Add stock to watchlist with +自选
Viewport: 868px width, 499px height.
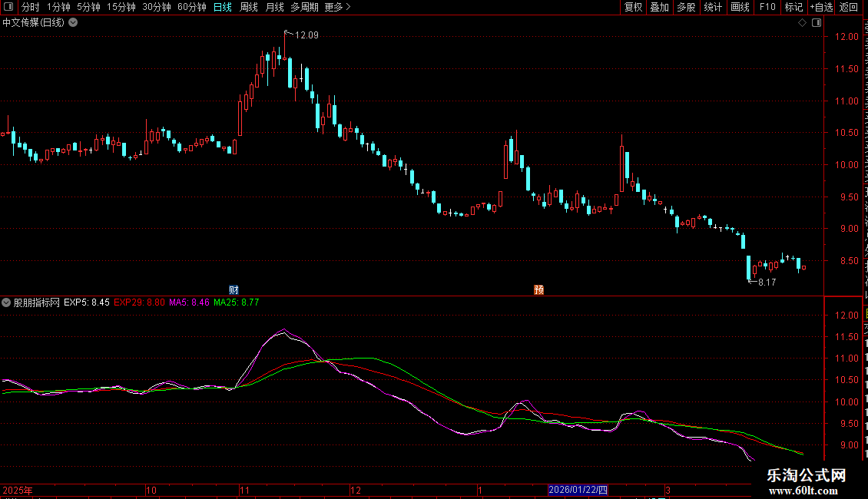pos(820,7)
